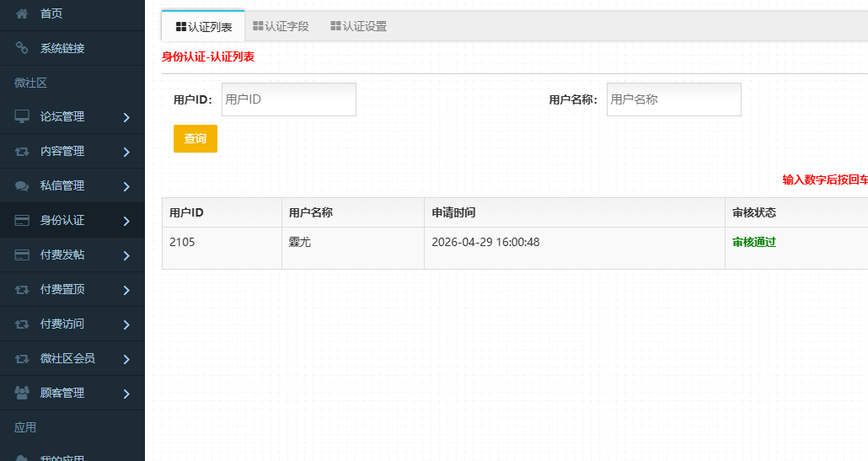Expand the 私信管理 chevron arrow
The width and height of the screenshot is (868, 461).
click(x=126, y=186)
